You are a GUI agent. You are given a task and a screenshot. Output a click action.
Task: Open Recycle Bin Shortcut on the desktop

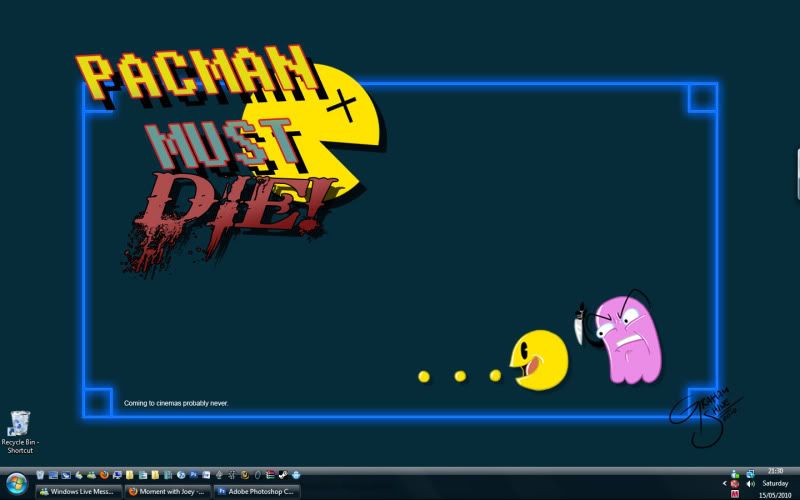point(20,432)
